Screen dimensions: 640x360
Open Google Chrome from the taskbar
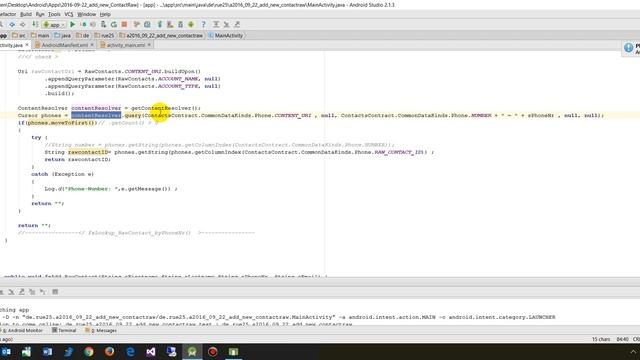coord(89,352)
